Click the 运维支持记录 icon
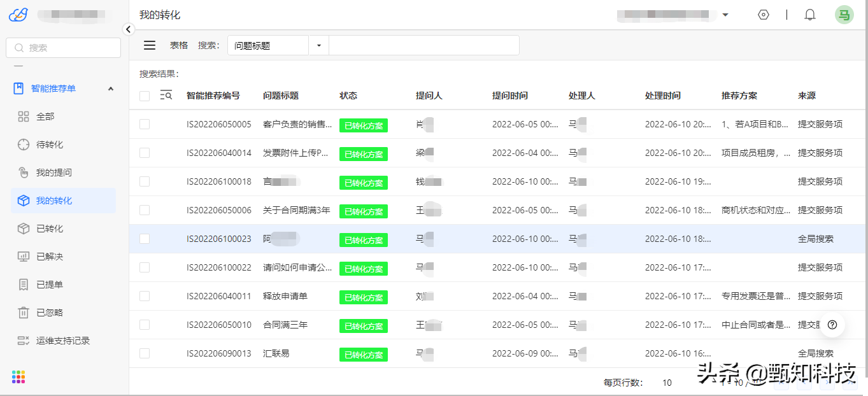868x396 pixels. pos(24,341)
